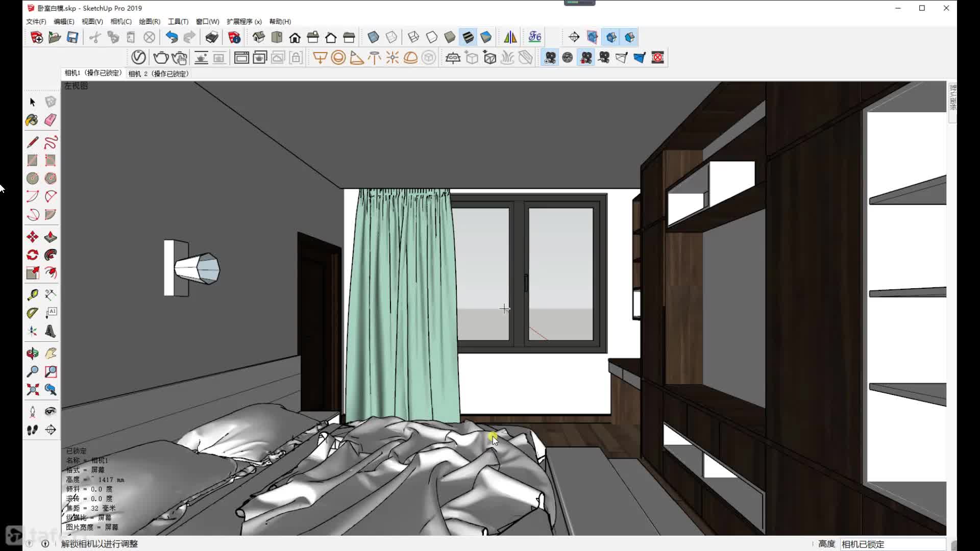Viewport: 980px width, 551px height.
Task: Undo the last action
Action: coord(171,37)
